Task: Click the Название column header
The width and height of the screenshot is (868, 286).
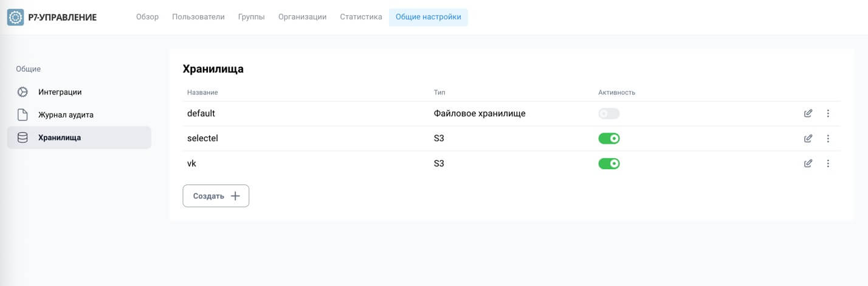Action: (x=202, y=92)
